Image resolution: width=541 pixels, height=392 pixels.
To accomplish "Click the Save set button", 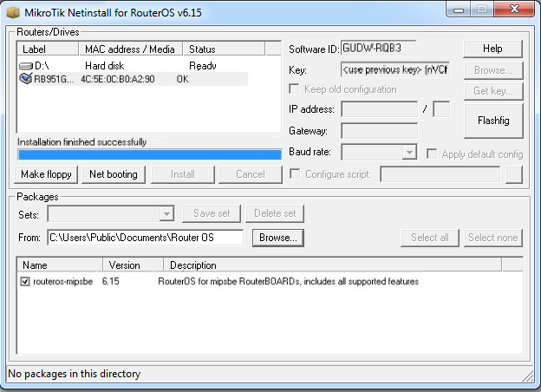I will point(212,213).
